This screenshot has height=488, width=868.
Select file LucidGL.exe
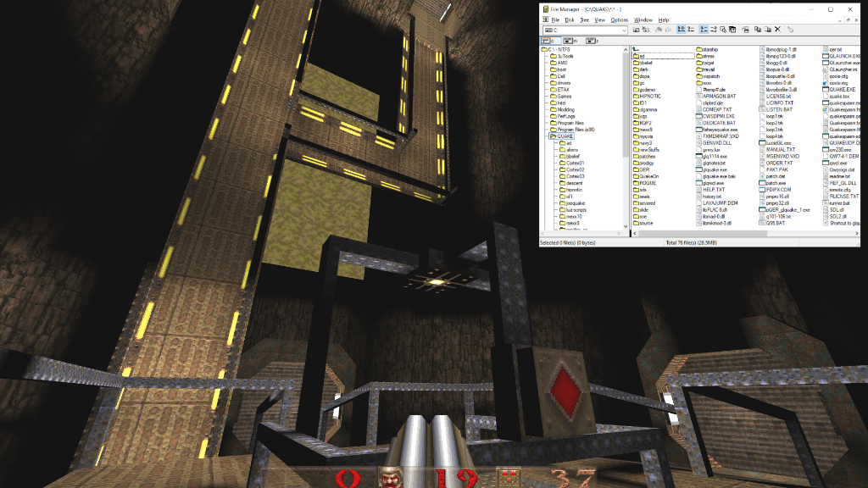click(776, 142)
